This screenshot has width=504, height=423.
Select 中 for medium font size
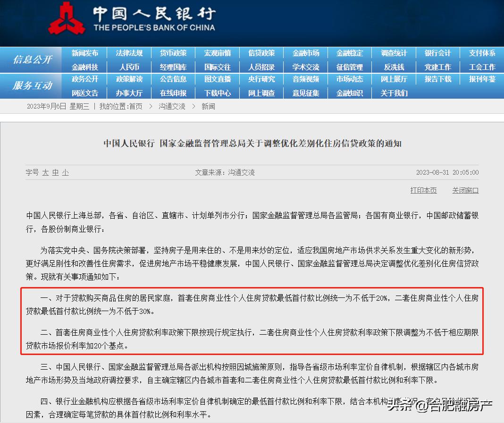point(56,173)
